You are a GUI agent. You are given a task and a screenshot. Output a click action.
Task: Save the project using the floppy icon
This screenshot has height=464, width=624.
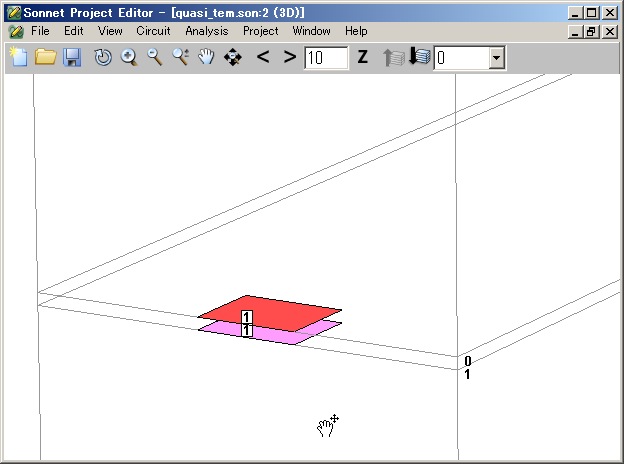(72, 57)
